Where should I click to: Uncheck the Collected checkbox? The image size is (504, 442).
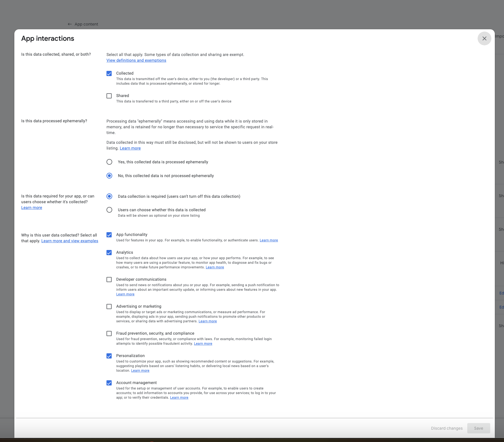click(x=109, y=73)
